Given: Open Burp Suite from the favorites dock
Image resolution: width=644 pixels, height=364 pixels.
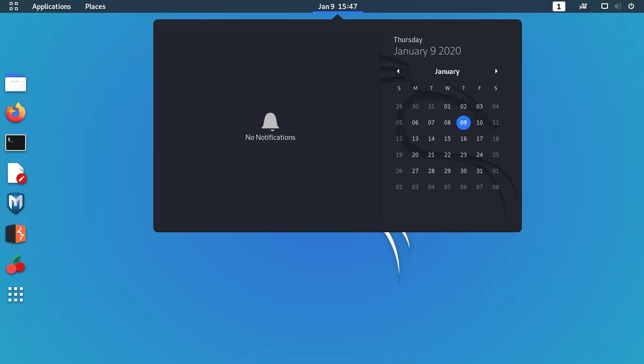Looking at the screenshot, I should pos(16,234).
